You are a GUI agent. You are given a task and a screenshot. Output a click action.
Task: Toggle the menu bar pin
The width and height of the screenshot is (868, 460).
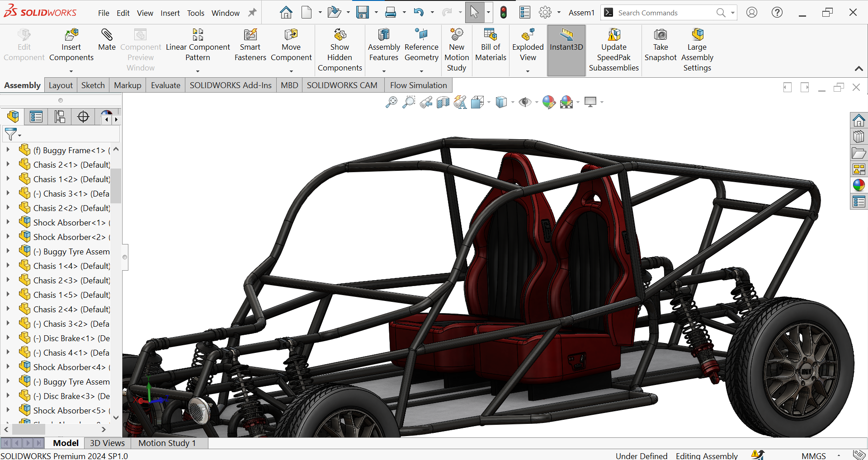pos(252,13)
